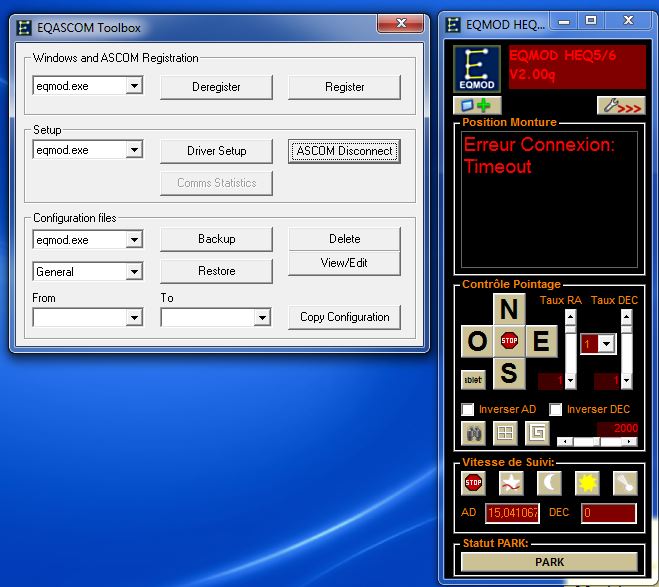
Task: Open View/Edit for the configuration file
Action: tap(344, 263)
